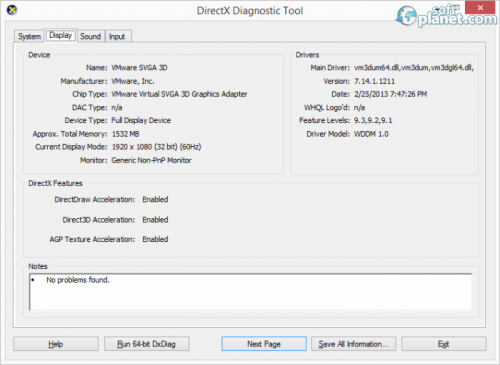This screenshot has height=365, width=500.
Task: Click feature levels '9.3,9.2,9.1'
Action: (x=373, y=120)
